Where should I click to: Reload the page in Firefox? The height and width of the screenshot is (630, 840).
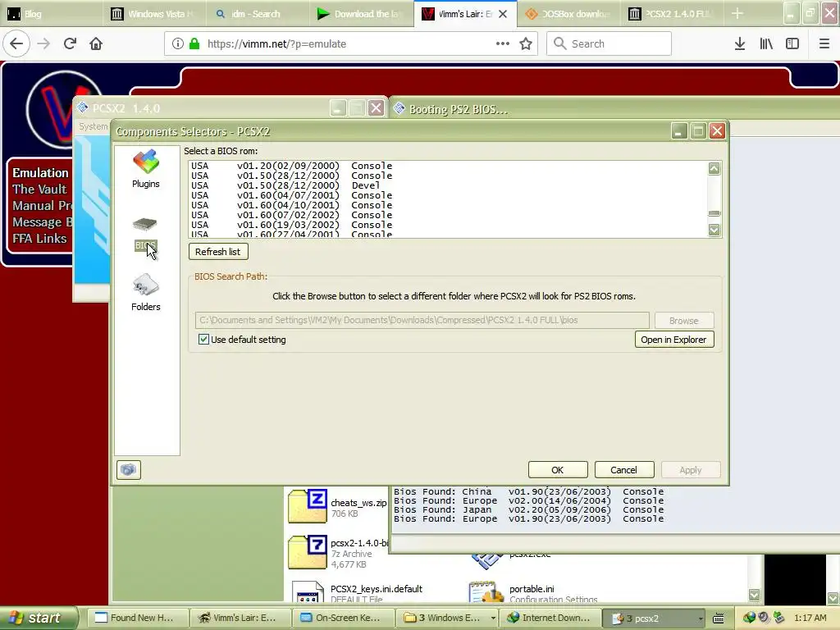click(x=70, y=43)
